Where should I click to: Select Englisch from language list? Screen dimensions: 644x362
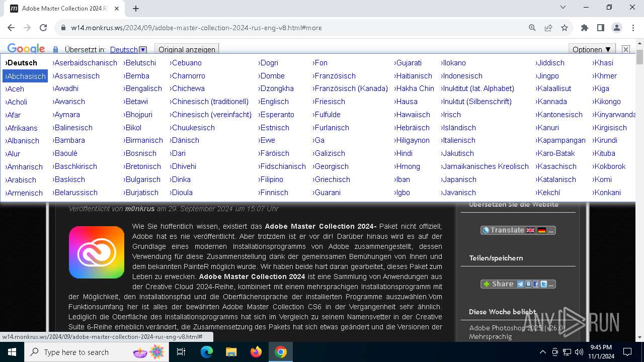(x=274, y=102)
